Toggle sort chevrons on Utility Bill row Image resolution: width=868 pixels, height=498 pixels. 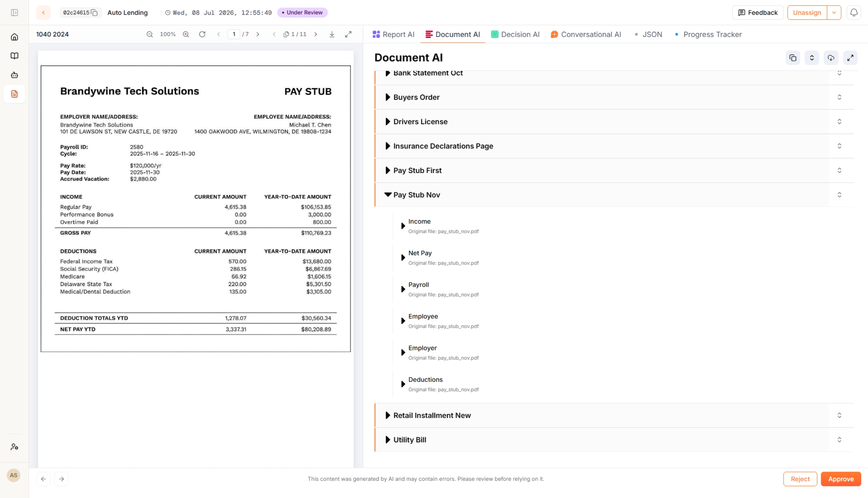click(x=839, y=439)
